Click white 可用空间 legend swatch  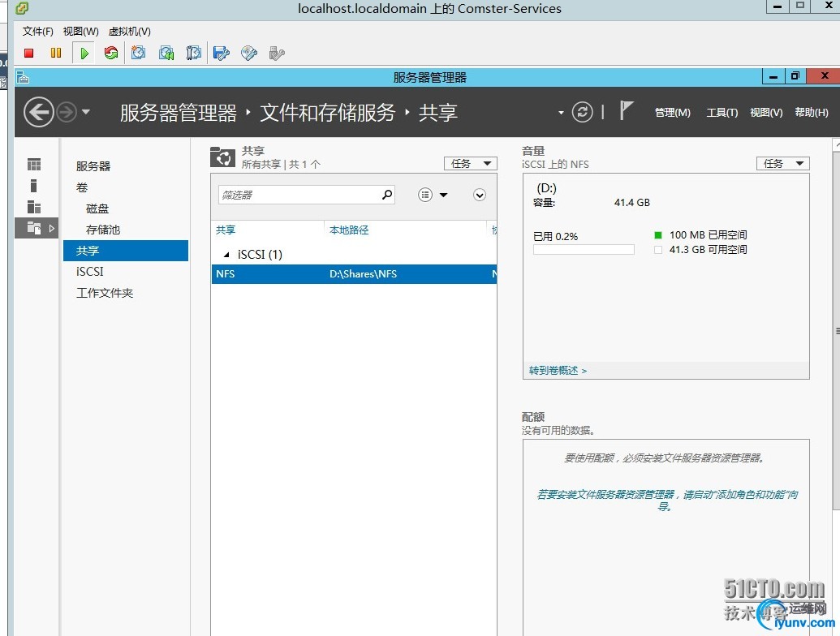point(658,250)
